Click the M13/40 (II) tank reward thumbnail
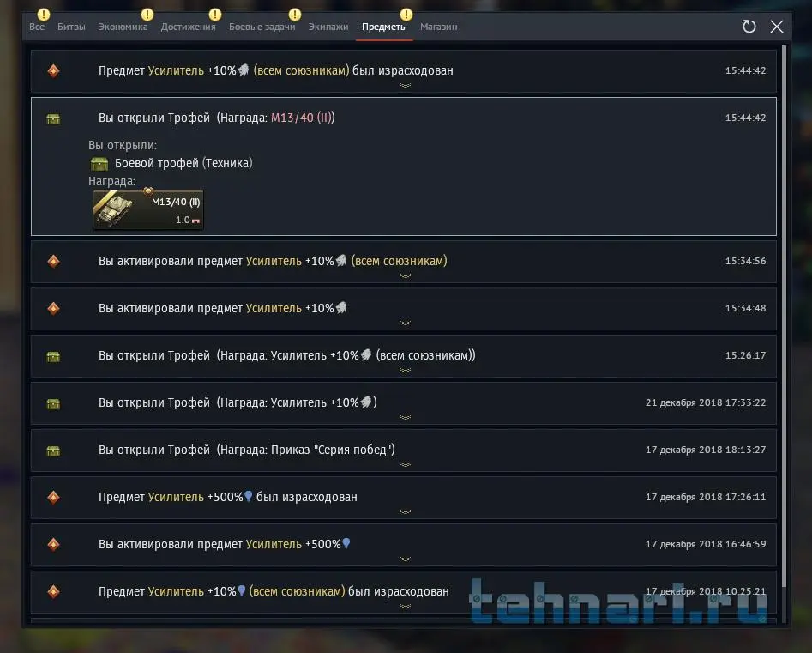 point(148,210)
